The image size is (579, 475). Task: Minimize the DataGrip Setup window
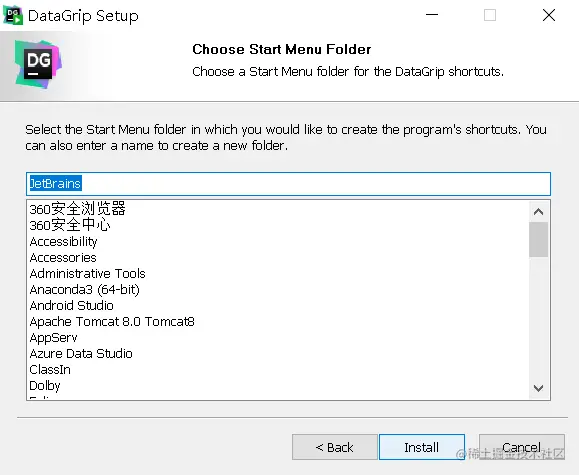tap(432, 15)
